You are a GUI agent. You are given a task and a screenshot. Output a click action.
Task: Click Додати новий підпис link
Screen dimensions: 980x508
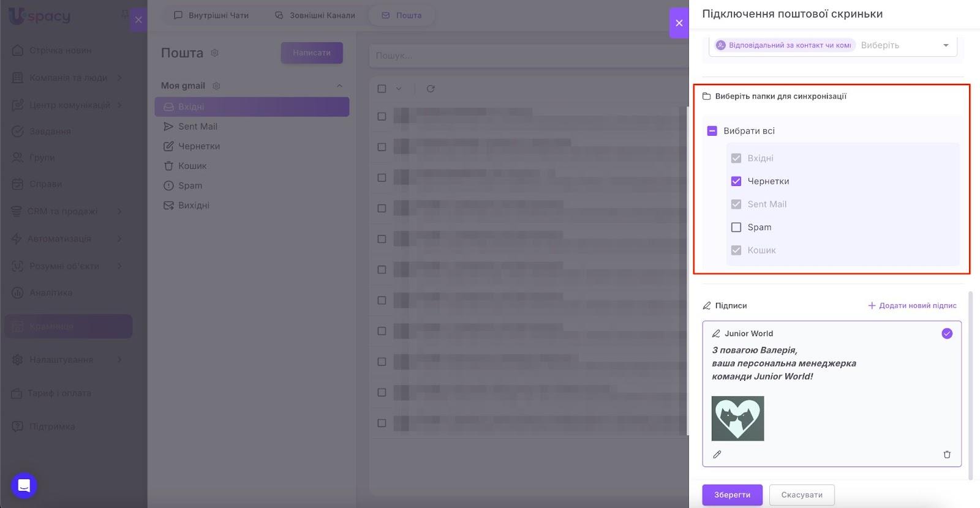(912, 305)
